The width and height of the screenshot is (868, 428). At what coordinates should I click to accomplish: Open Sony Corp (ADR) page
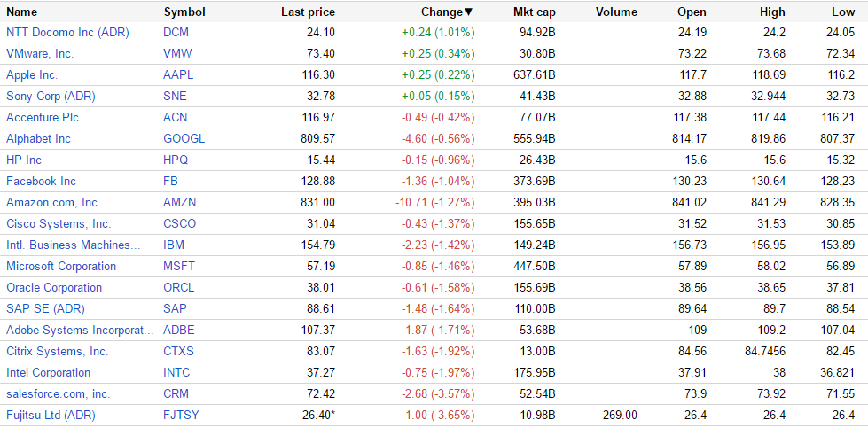point(51,96)
